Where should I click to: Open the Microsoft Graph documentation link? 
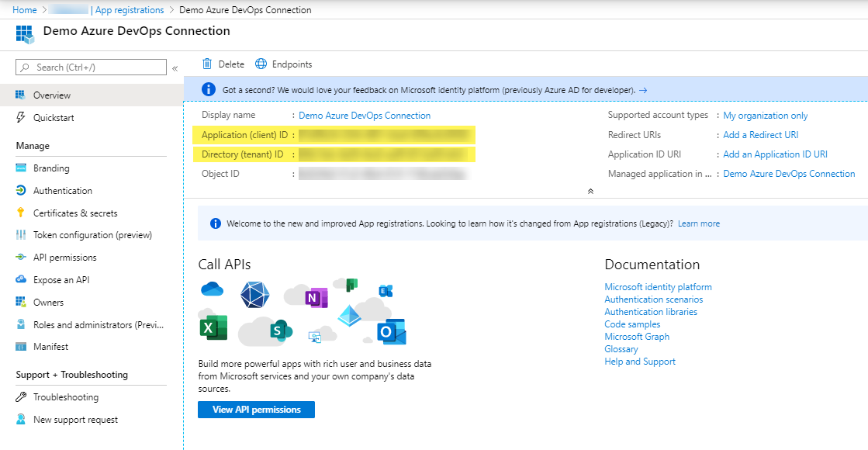click(636, 336)
